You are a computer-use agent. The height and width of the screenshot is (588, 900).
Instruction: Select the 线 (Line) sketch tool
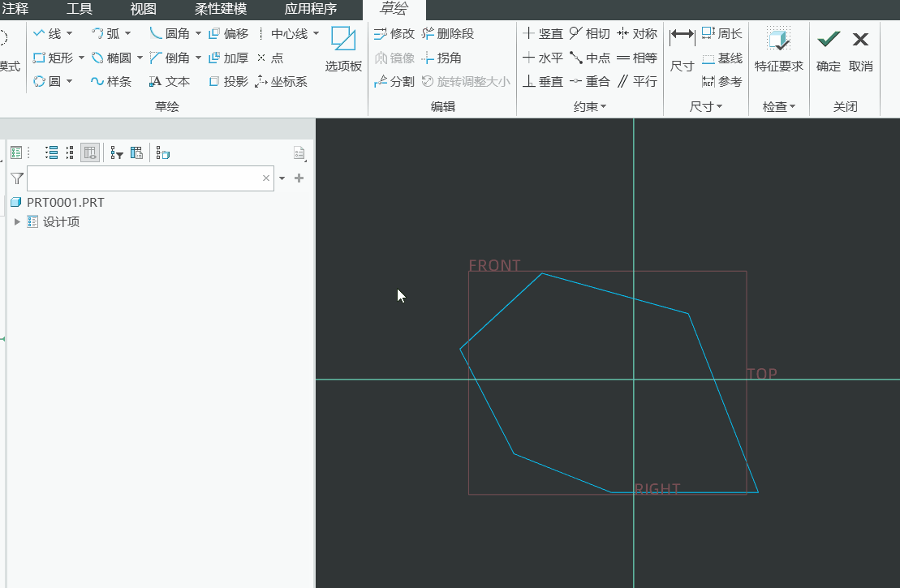click(47, 34)
